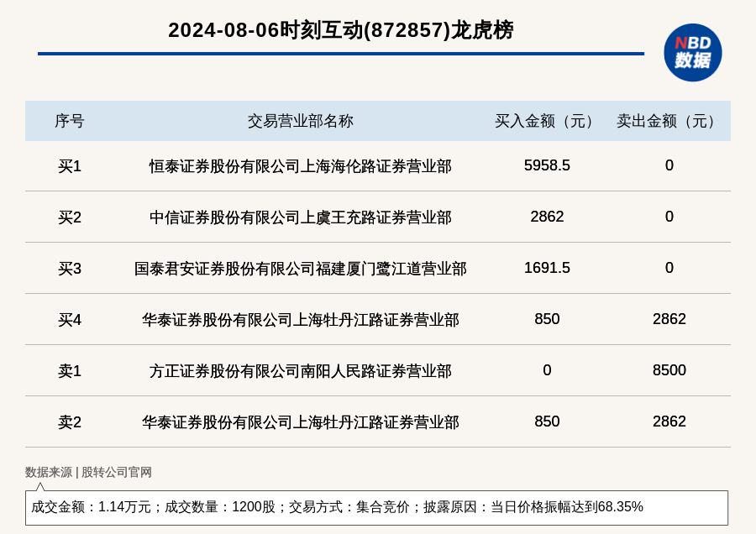
Task: Click the buy amount "1691.5"
Action: [547, 268]
